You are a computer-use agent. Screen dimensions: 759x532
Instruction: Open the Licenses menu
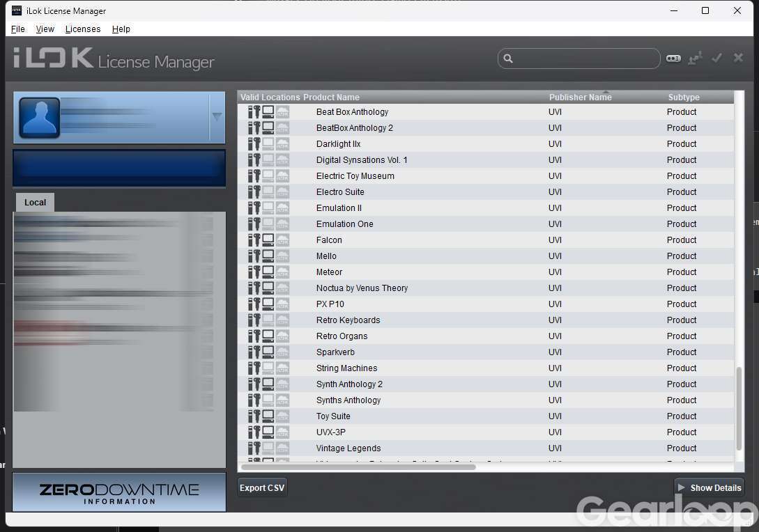(83, 29)
